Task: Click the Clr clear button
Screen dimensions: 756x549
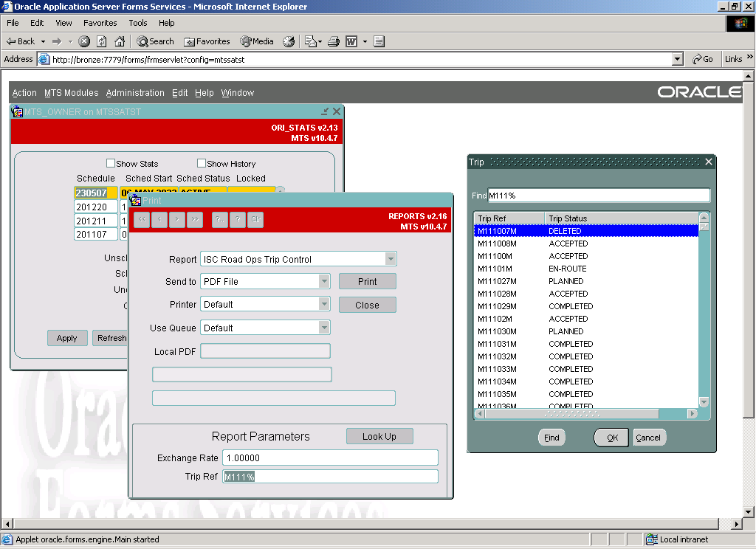Action: (x=255, y=219)
